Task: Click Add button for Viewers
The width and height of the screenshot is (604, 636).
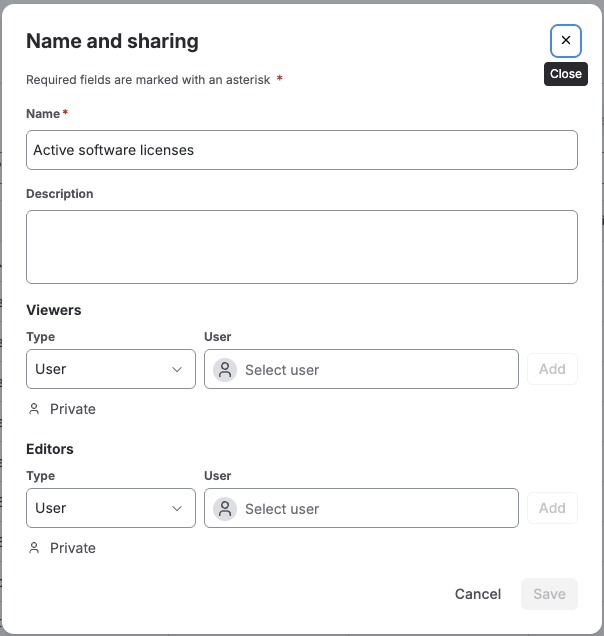Action: [552, 369]
